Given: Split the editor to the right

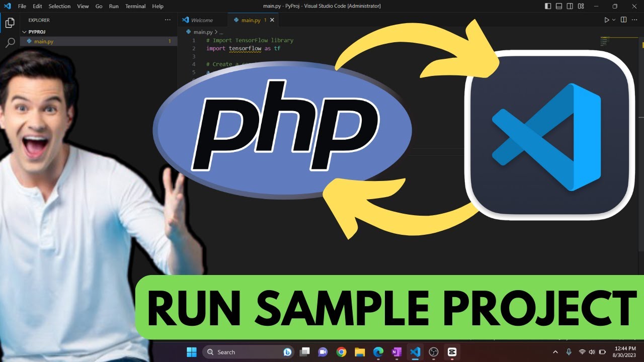Looking at the screenshot, I should click(x=623, y=20).
